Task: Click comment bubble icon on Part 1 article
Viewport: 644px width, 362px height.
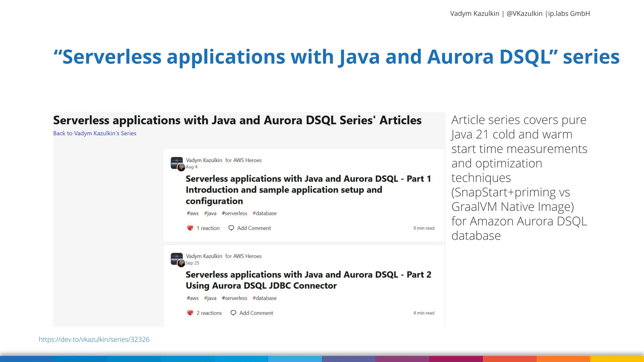Action: (231, 228)
